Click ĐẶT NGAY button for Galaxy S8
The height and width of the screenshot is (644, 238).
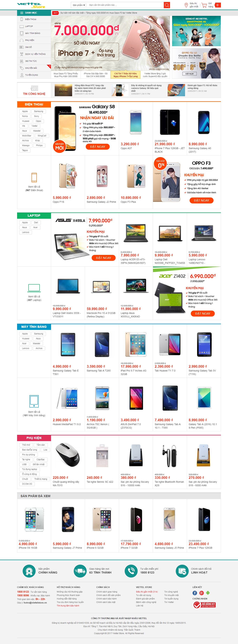pos(98,147)
